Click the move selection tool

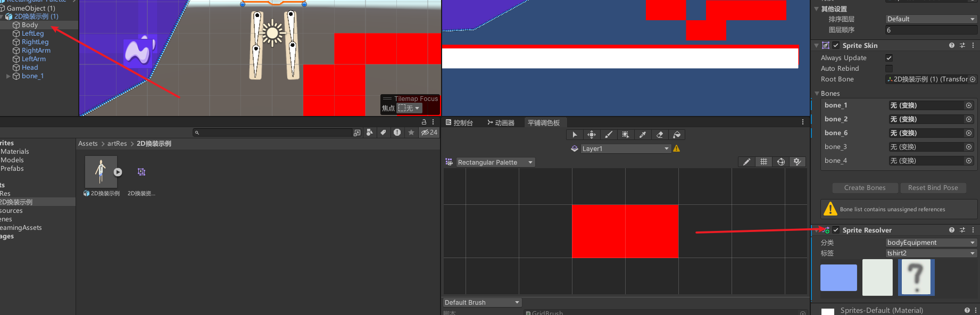coord(592,135)
